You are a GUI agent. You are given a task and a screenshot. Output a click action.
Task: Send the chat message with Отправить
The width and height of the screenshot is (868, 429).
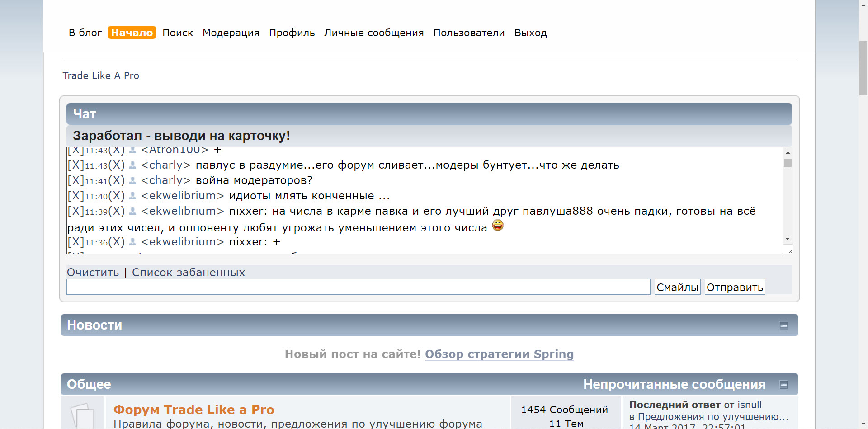[735, 287]
